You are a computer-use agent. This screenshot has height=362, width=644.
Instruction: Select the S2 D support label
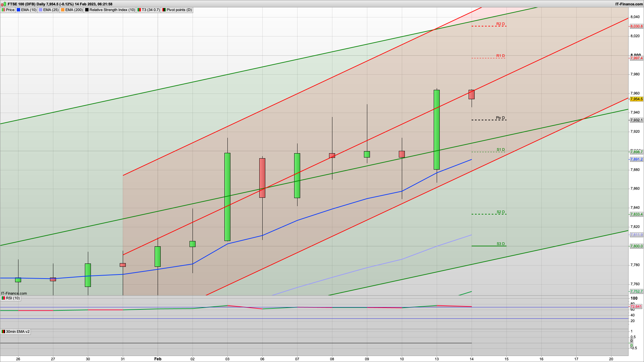(500, 212)
